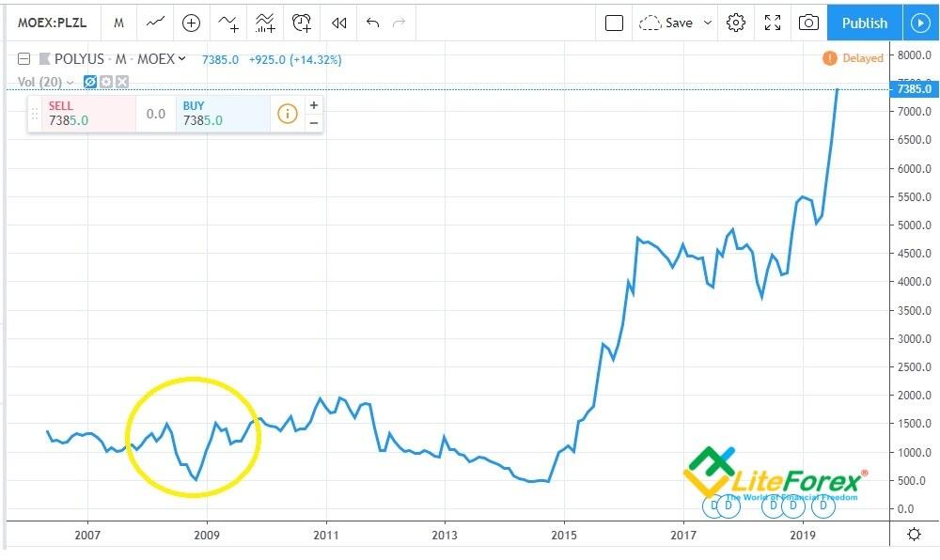The image size is (940, 560).
Task: Open chart settings via the gear icon
Action: 736,23
